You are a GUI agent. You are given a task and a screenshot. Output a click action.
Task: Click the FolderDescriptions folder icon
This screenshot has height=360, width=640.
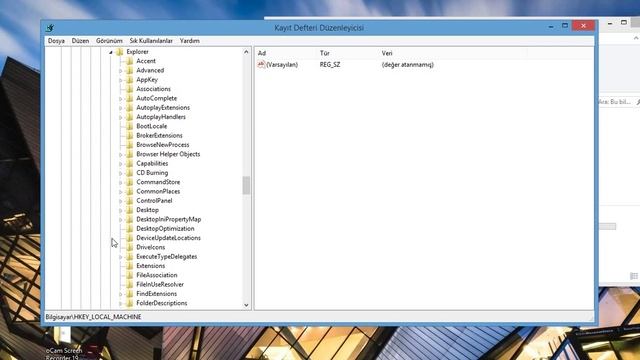pos(129,303)
